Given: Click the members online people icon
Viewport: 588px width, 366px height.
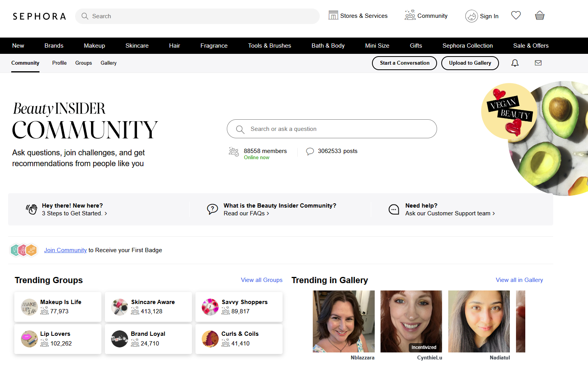Looking at the screenshot, I should [234, 152].
